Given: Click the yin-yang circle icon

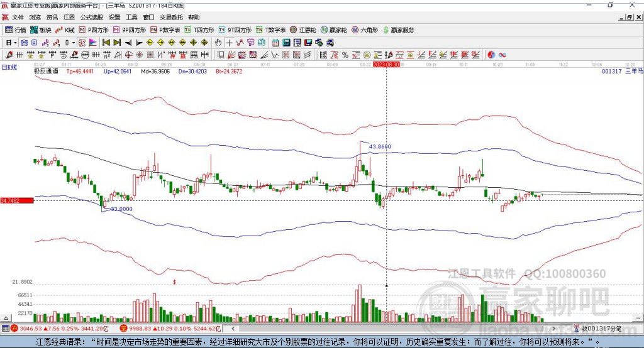Looking at the screenshot, I should (x=491, y=55).
